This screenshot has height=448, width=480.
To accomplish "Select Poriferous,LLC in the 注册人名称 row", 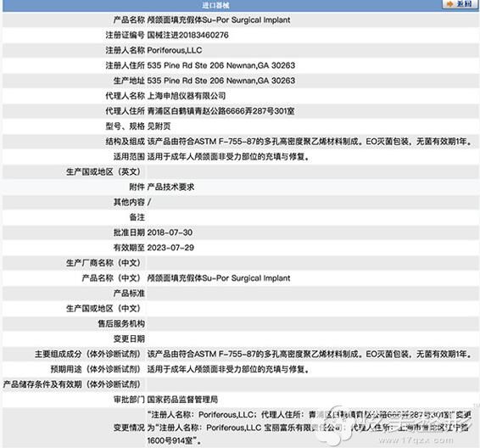I will tap(175, 50).
